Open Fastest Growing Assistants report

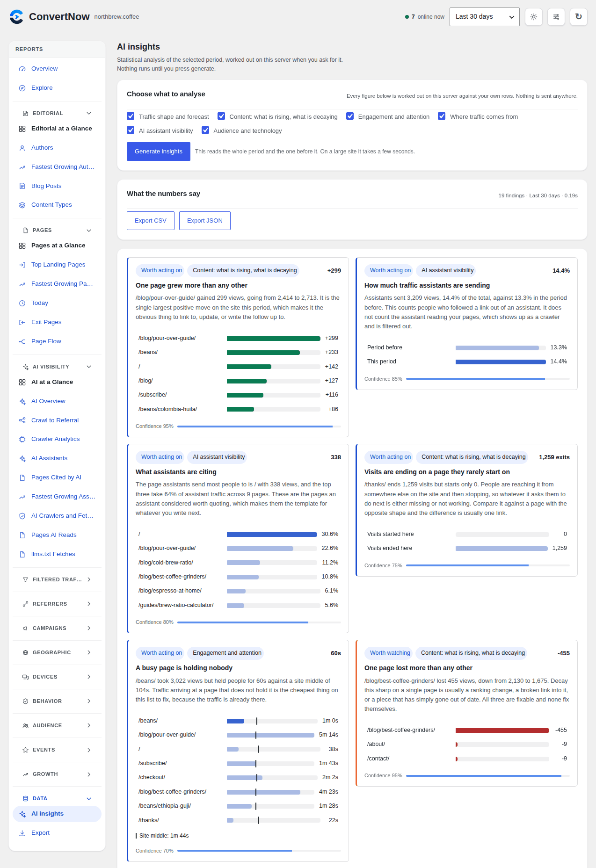[x=57, y=497]
